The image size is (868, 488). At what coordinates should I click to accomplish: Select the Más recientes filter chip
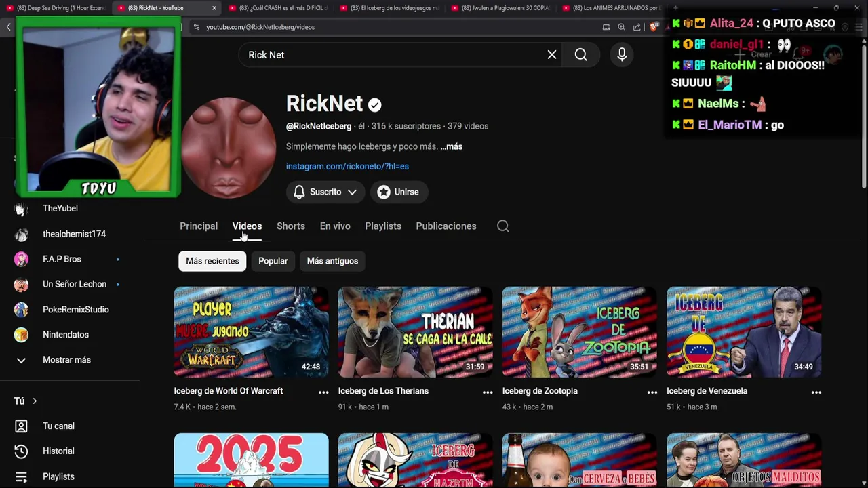click(x=212, y=261)
